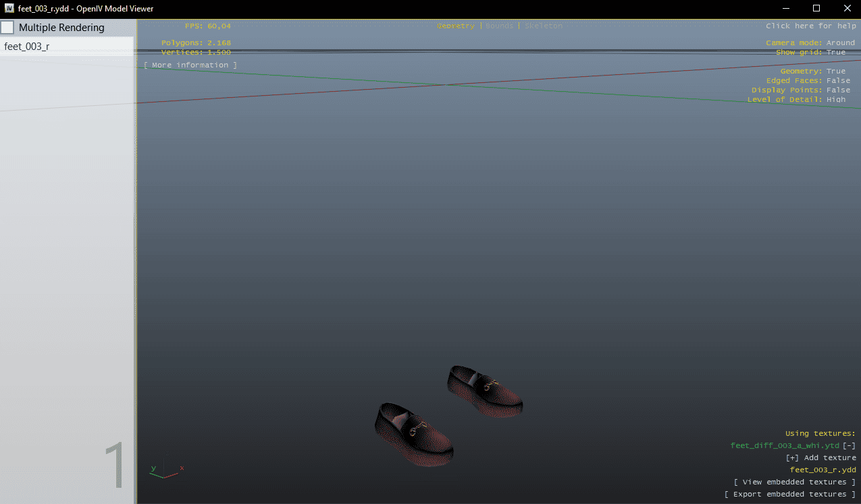The height and width of the screenshot is (504, 861).
Task: Select feet_003_r in the model list
Action: [x=27, y=47]
